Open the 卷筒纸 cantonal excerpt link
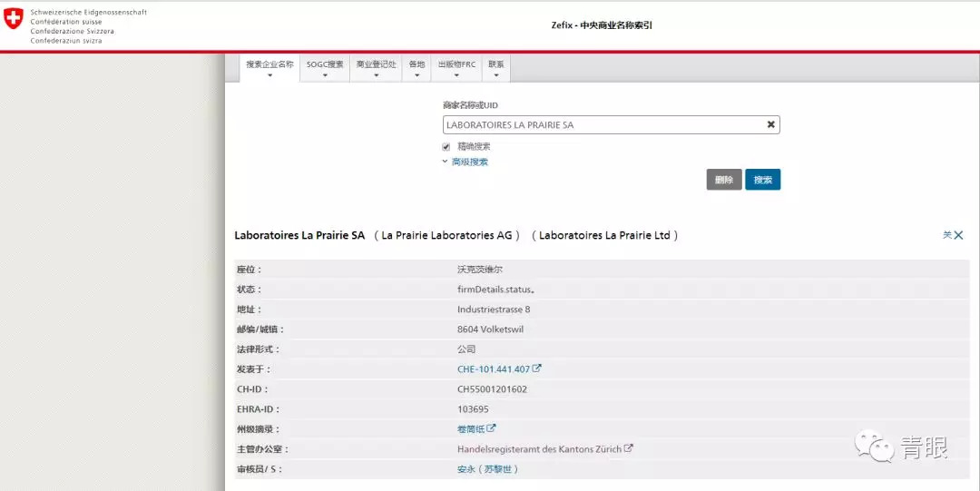Screen dimensions: 980x491 (471, 429)
